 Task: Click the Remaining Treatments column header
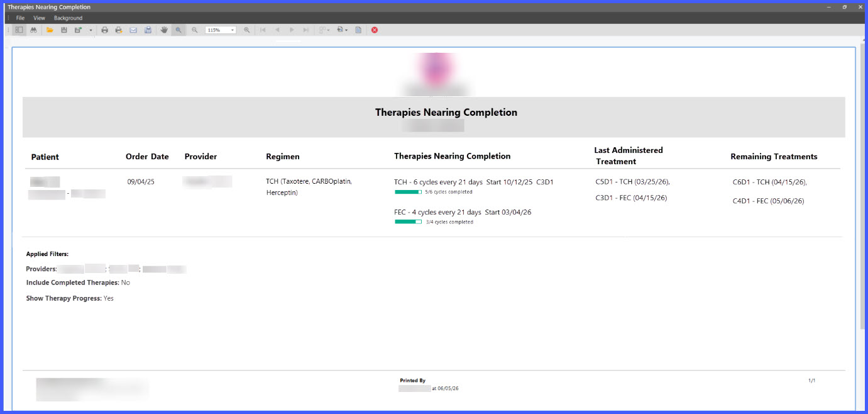(774, 156)
